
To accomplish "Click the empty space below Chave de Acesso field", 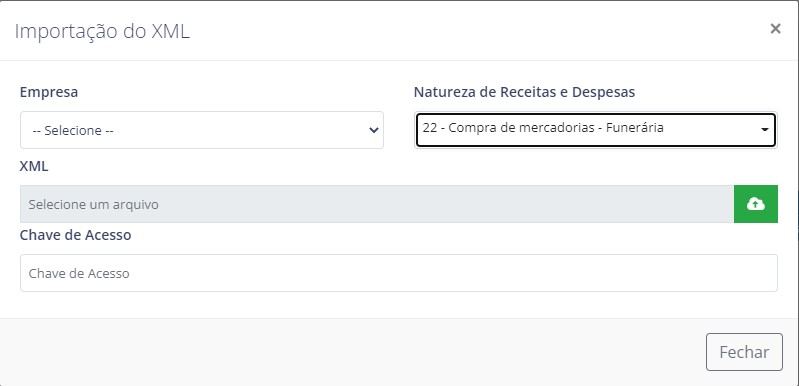I will [398, 305].
